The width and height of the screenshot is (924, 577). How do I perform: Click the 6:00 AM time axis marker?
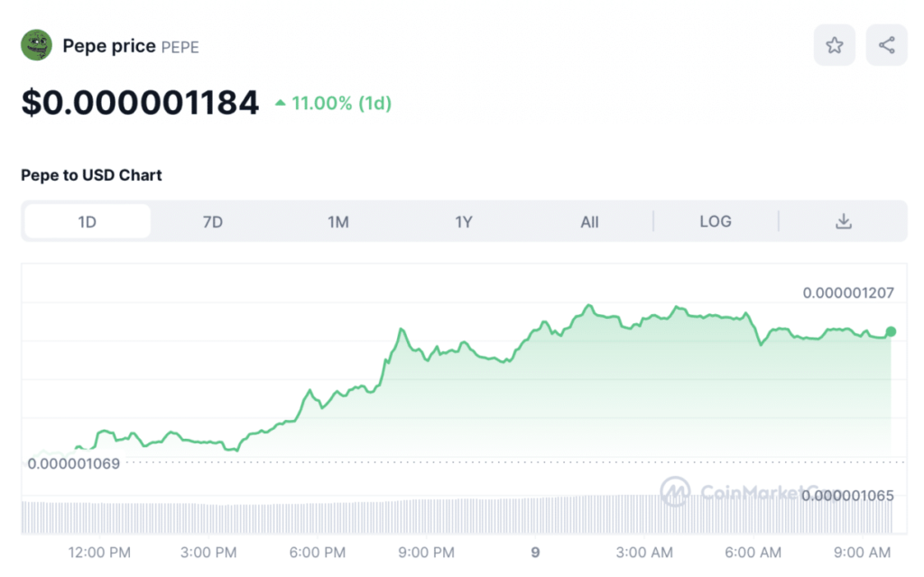(x=753, y=552)
